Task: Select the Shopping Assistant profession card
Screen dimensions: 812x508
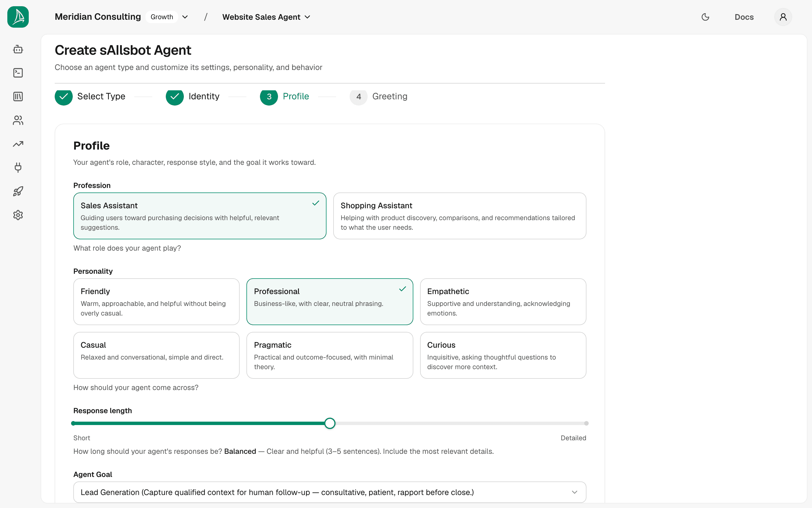Action: tap(460, 216)
